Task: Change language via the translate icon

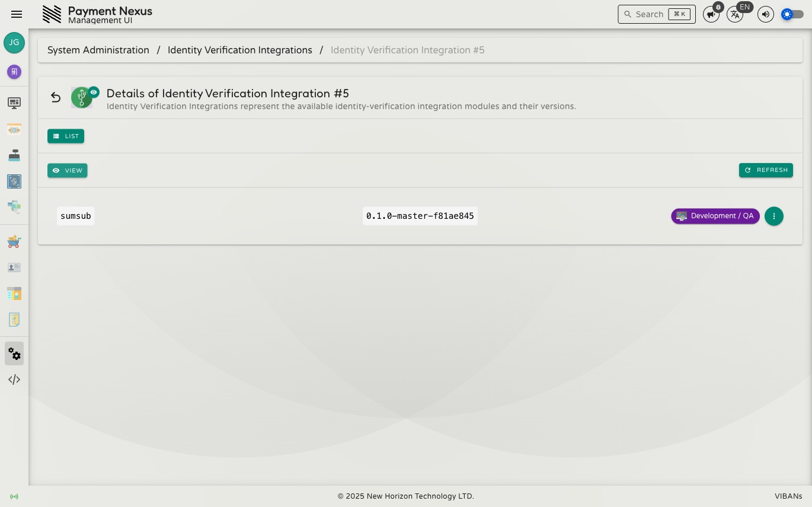Action: pos(735,14)
